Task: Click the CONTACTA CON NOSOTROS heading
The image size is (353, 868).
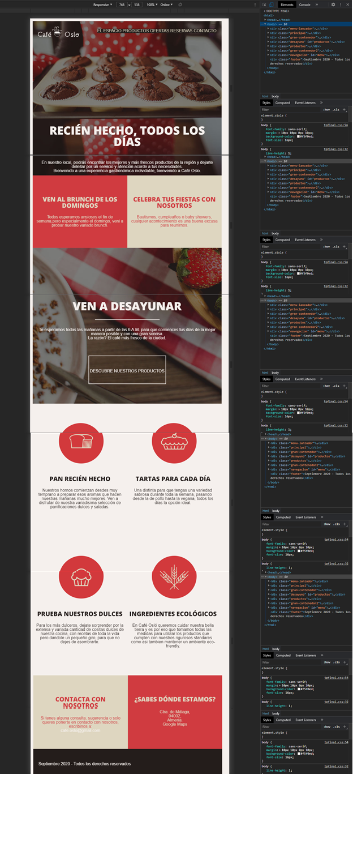Action: [80, 703]
